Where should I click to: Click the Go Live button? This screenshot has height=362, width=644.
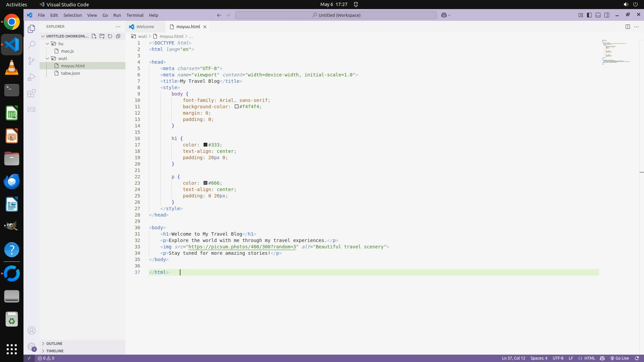[620, 358]
